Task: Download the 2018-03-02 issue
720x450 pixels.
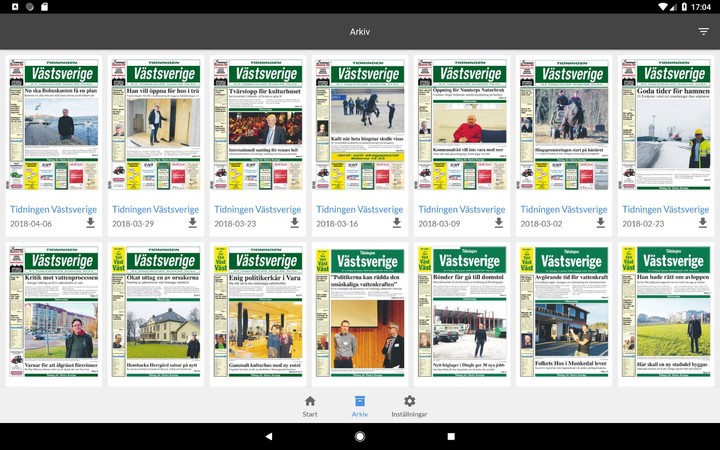Action: (601, 223)
